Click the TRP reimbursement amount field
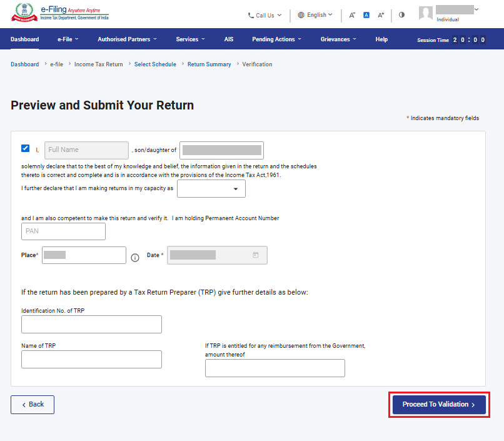Image resolution: width=504 pixels, height=441 pixels. [275, 368]
